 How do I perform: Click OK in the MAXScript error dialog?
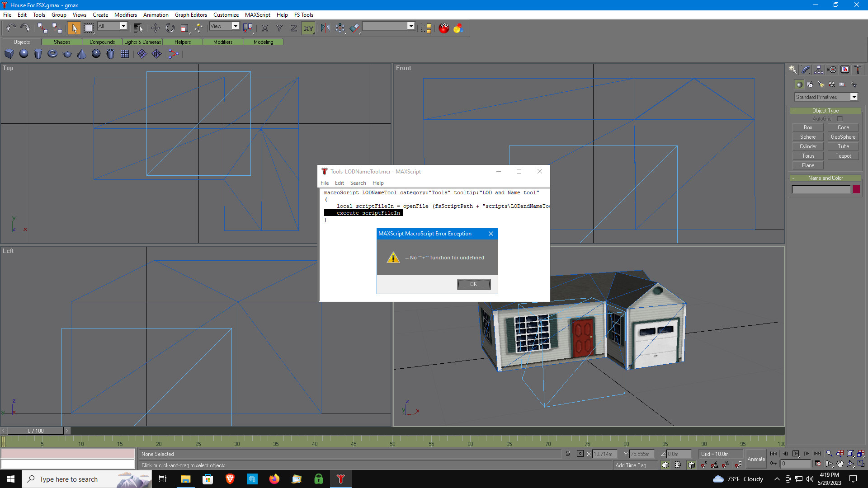[x=473, y=284]
